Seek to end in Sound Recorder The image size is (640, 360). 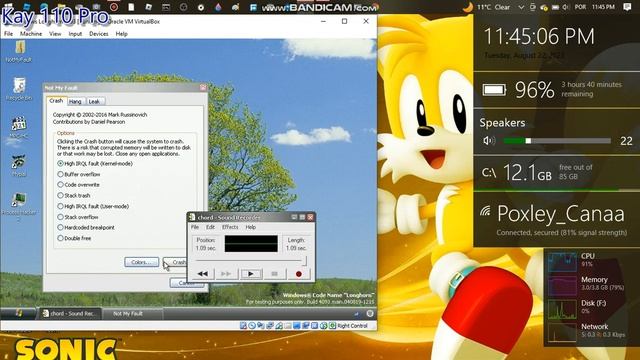[x=226, y=274]
